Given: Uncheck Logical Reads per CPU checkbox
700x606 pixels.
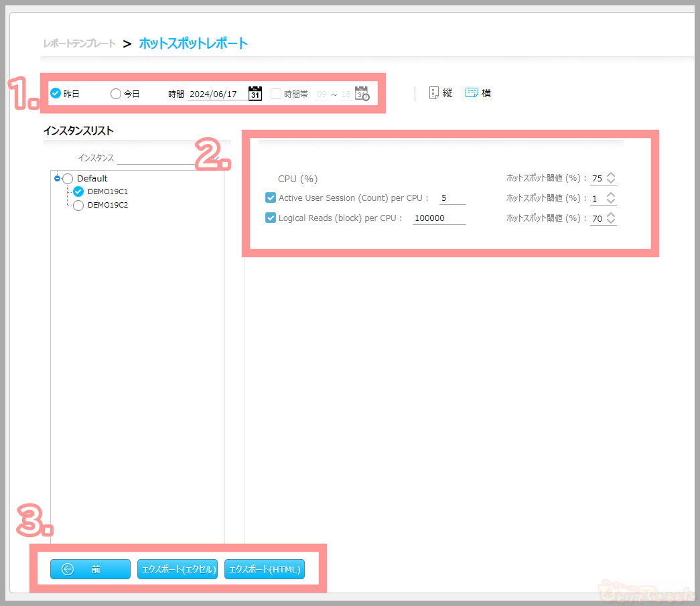Looking at the screenshot, I should pyautogui.click(x=271, y=218).
